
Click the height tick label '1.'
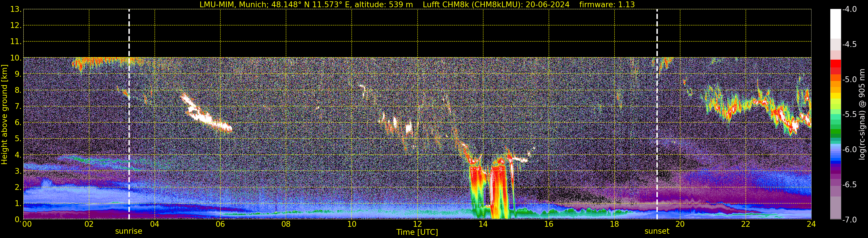click(18, 204)
